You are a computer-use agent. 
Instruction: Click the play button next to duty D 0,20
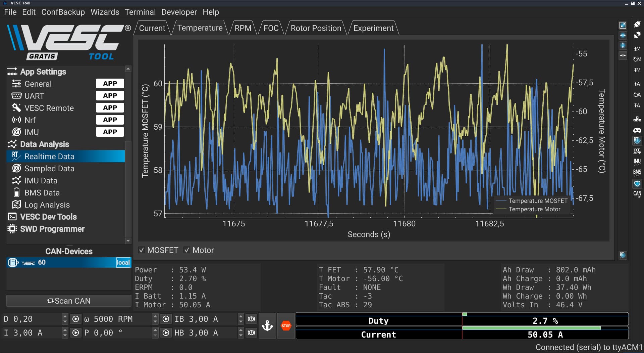(x=76, y=319)
